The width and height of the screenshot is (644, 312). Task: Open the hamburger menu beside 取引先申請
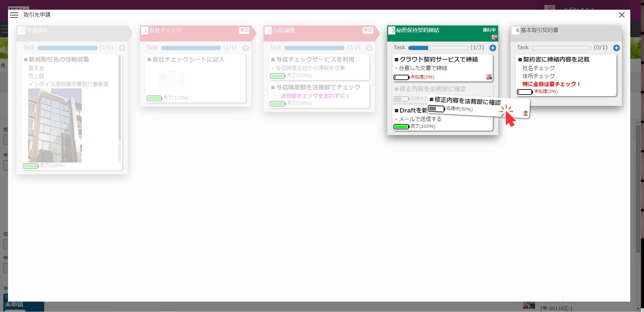click(14, 15)
